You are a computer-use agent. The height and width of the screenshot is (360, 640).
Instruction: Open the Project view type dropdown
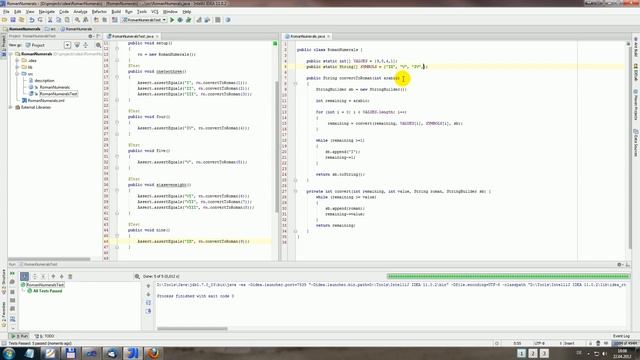[x=67, y=45]
